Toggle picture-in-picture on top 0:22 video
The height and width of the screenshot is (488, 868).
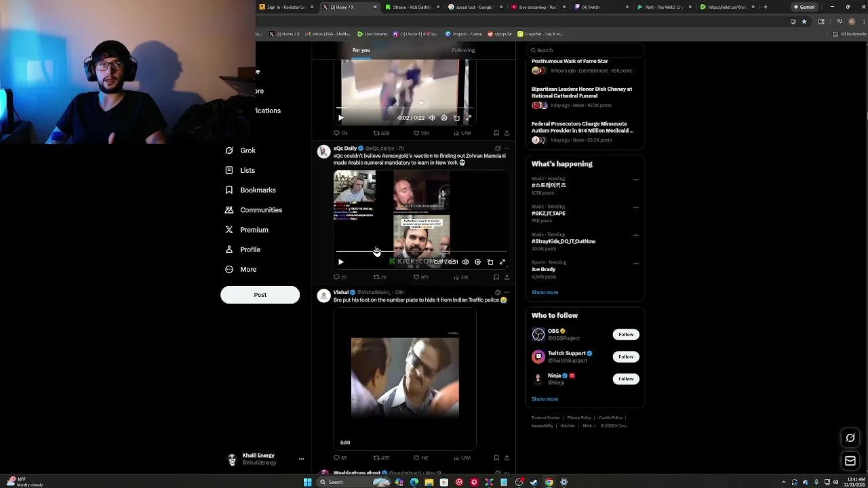point(456,118)
